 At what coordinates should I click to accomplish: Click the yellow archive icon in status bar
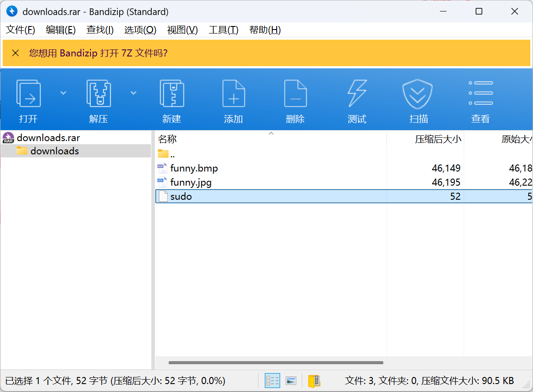coord(314,381)
